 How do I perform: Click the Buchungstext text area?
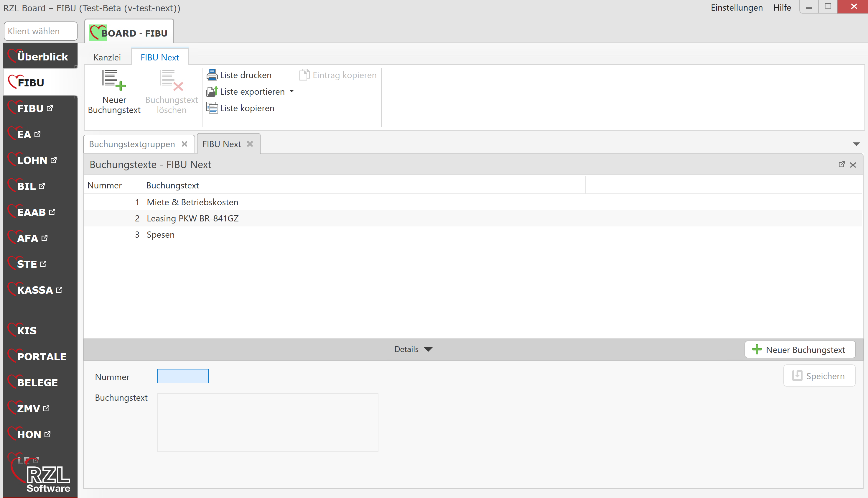(268, 422)
